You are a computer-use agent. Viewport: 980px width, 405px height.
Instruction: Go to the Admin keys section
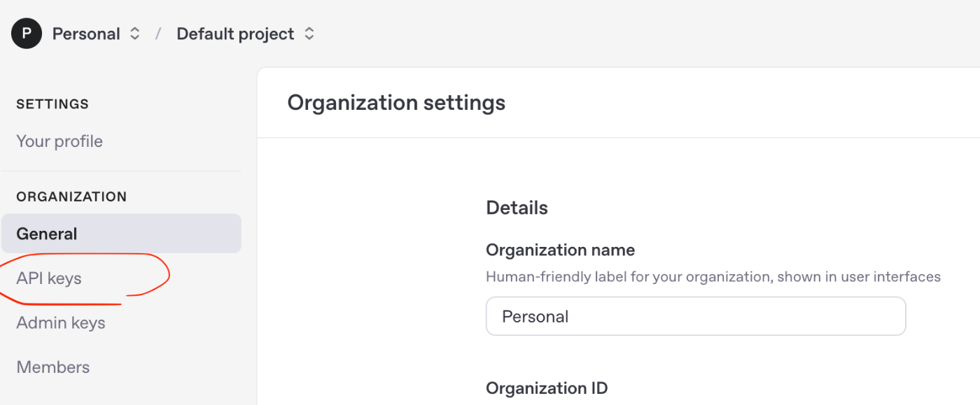tap(61, 323)
